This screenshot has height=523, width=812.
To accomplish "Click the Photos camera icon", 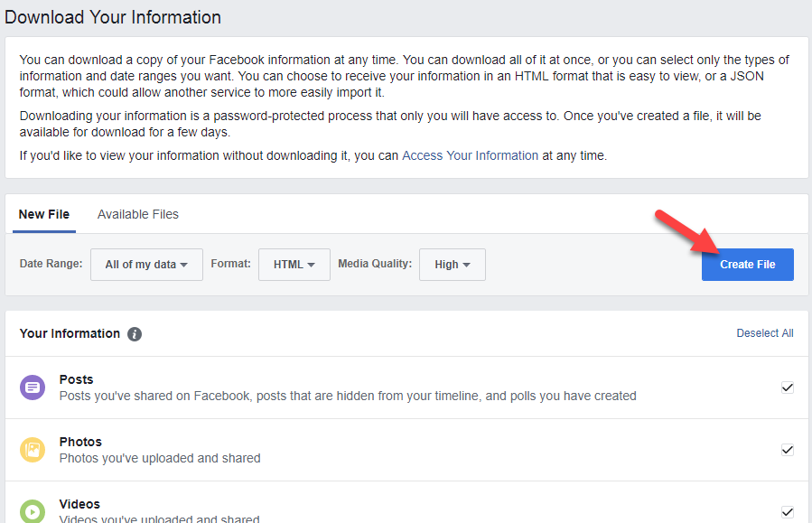I will pyautogui.click(x=32, y=449).
